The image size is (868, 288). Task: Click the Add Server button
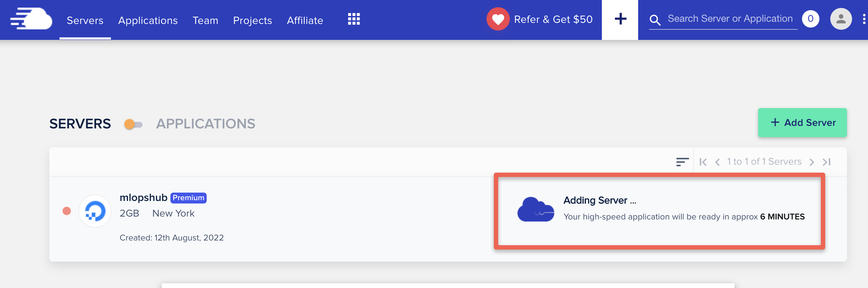click(x=802, y=123)
